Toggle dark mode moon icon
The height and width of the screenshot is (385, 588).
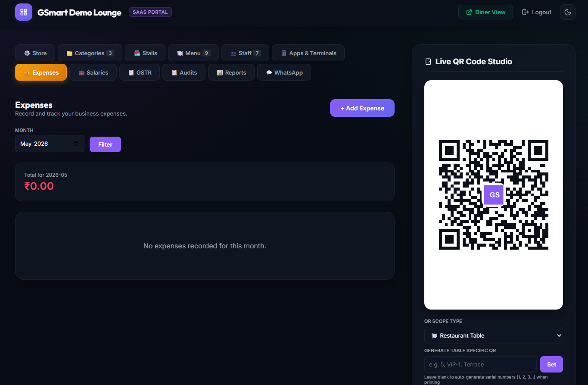(x=568, y=12)
